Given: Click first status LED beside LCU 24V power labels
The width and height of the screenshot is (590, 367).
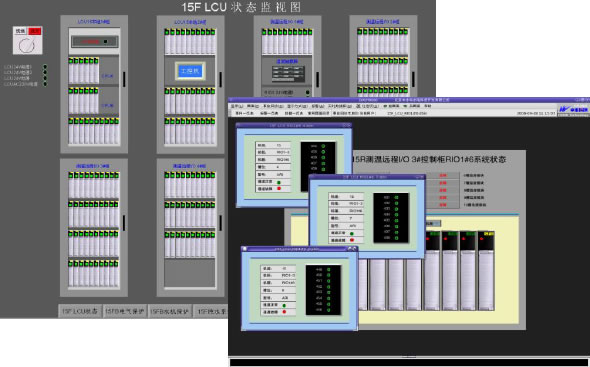Looking at the screenshot, I should pyautogui.click(x=45, y=67).
